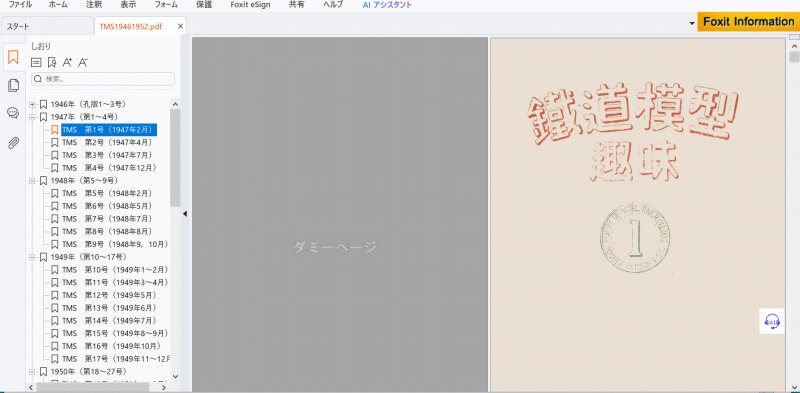The image size is (800, 393).
Task: Select bookmark TMS 第3号（1947年7月）
Action: tap(107, 155)
